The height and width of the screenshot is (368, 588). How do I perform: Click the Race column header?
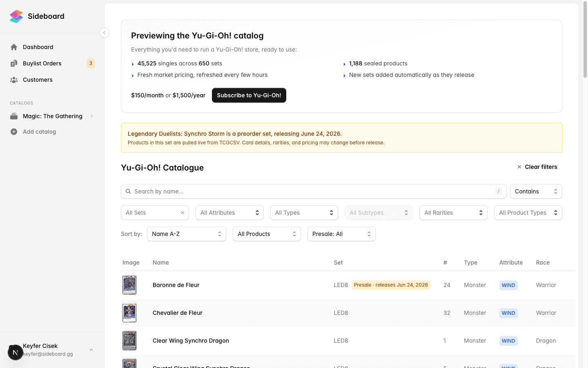[543, 263]
